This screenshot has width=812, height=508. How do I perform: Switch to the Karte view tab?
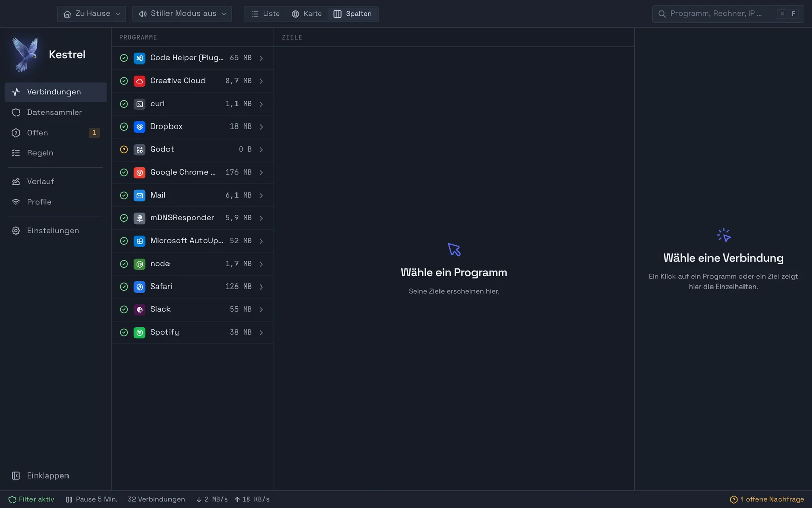pos(307,14)
